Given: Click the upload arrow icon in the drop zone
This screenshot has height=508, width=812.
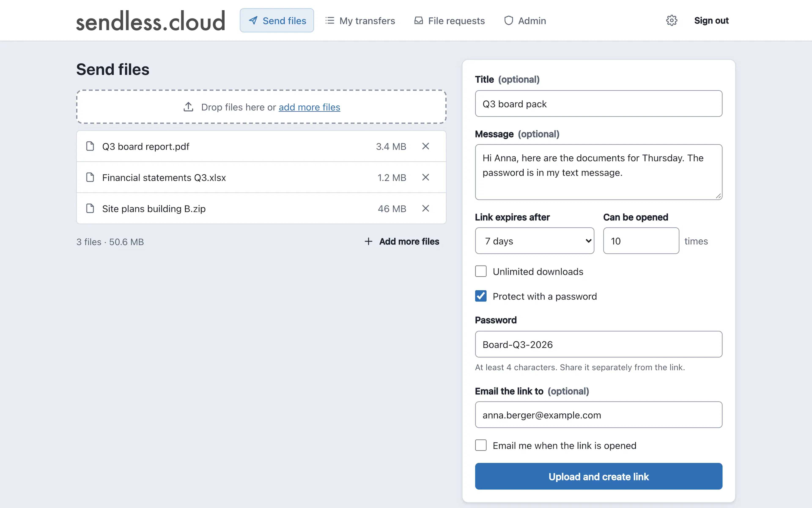Looking at the screenshot, I should [x=188, y=107].
